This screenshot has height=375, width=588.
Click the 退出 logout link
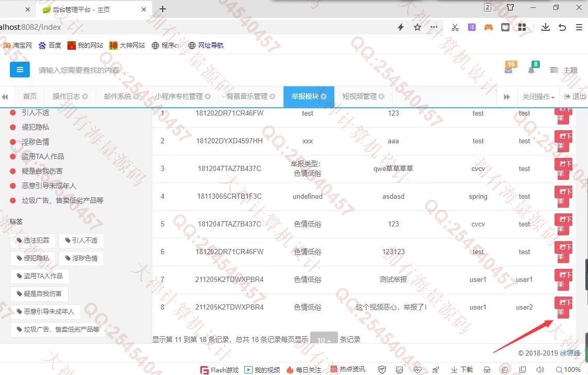[x=575, y=96]
